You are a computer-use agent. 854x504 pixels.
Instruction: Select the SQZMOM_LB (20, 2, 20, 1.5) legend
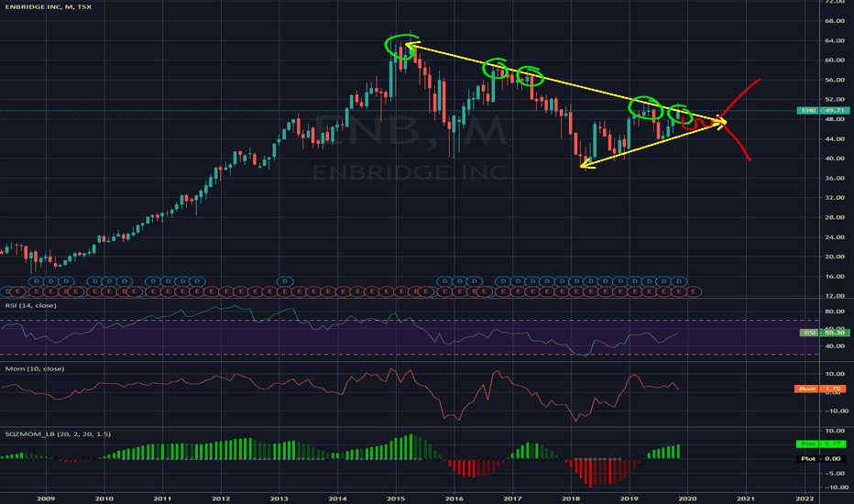(x=58, y=434)
